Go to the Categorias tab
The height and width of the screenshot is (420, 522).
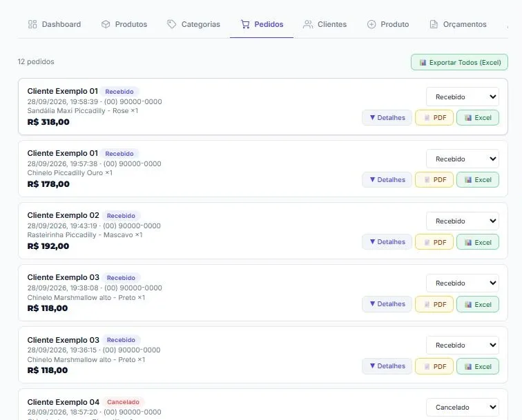coord(193,24)
